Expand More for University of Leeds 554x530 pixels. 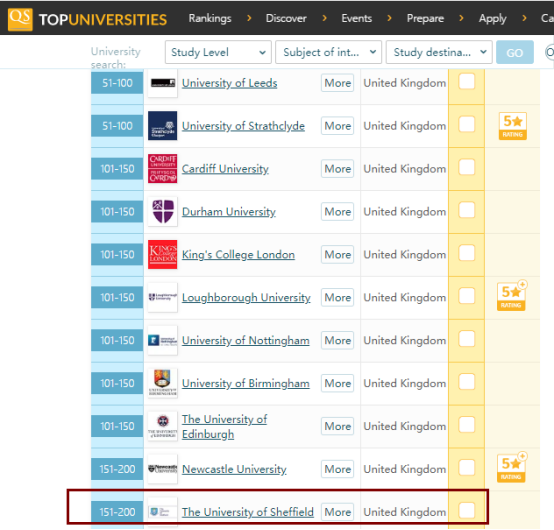[x=337, y=83]
